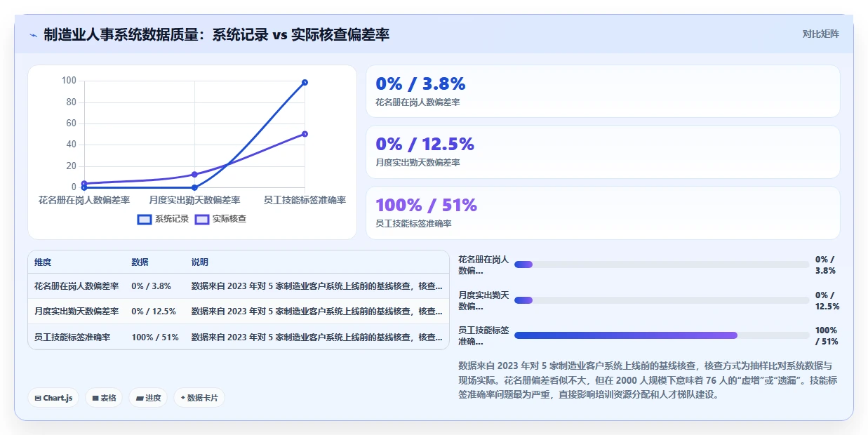The width and height of the screenshot is (868, 435).
Task: Click description cell in 花名册在岗人数偏差率 row
Action: (x=317, y=286)
